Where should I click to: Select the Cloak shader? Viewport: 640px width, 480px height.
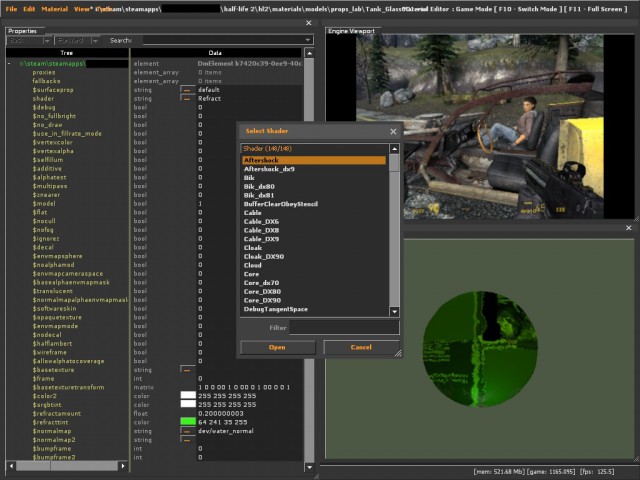click(313, 248)
